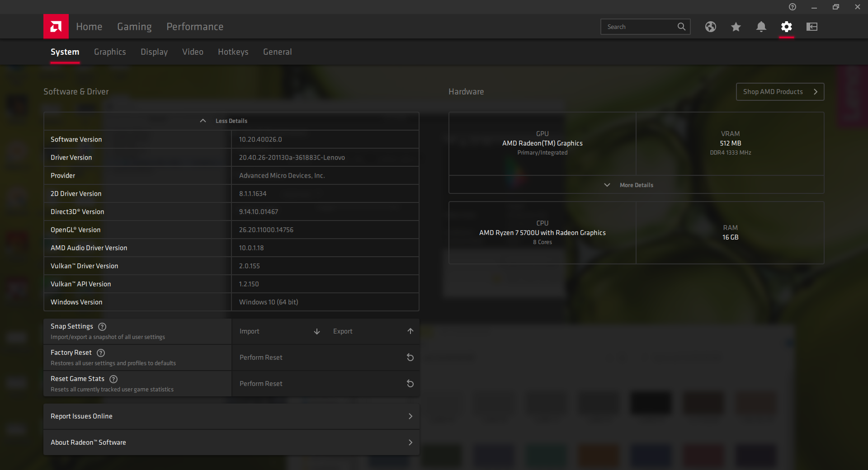The width and height of the screenshot is (868, 470).
Task: Click the AMD logo icon
Action: point(56,27)
